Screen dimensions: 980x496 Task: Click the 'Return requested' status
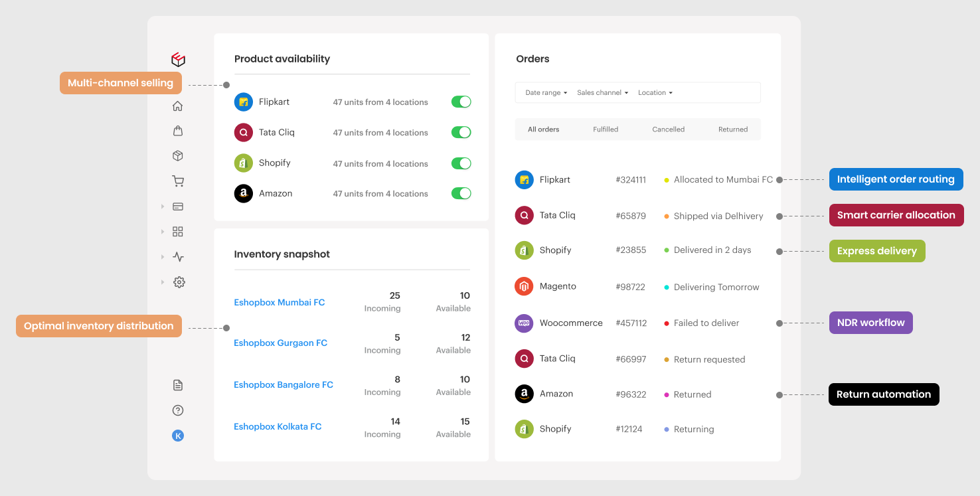[709, 360]
